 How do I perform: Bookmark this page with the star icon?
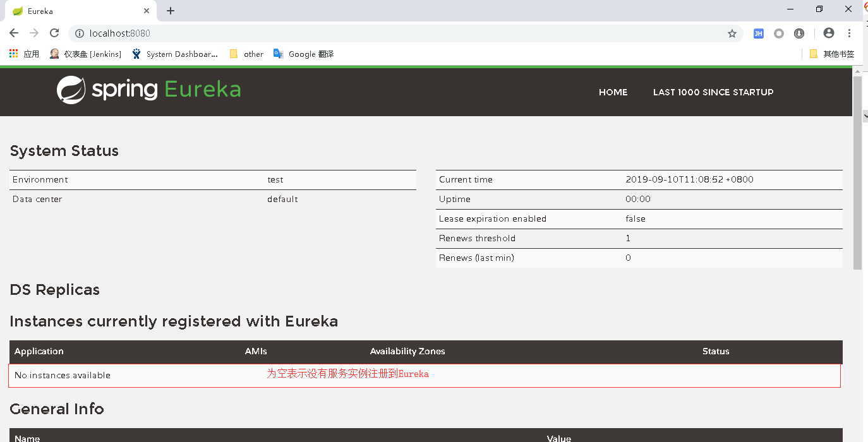(x=732, y=33)
